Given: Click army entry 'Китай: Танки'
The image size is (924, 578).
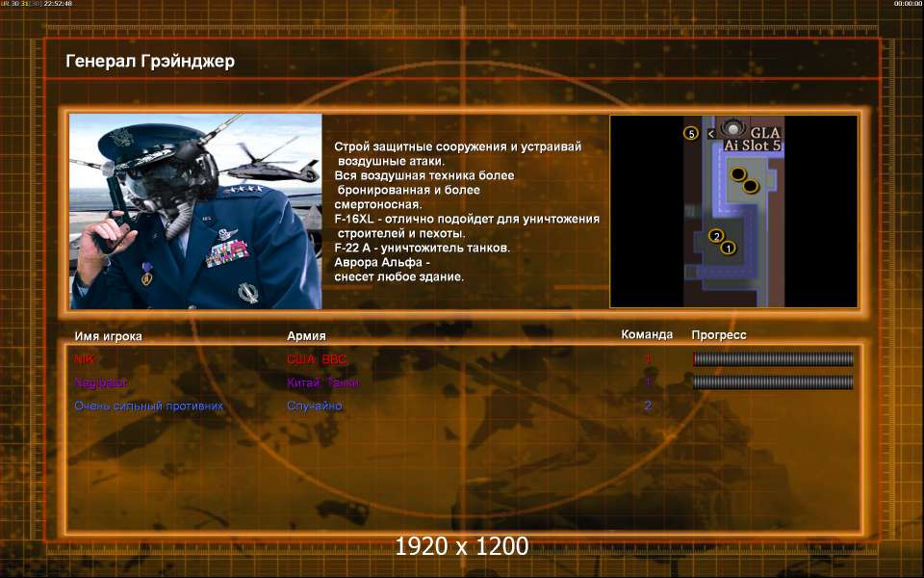Looking at the screenshot, I should 323,382.
